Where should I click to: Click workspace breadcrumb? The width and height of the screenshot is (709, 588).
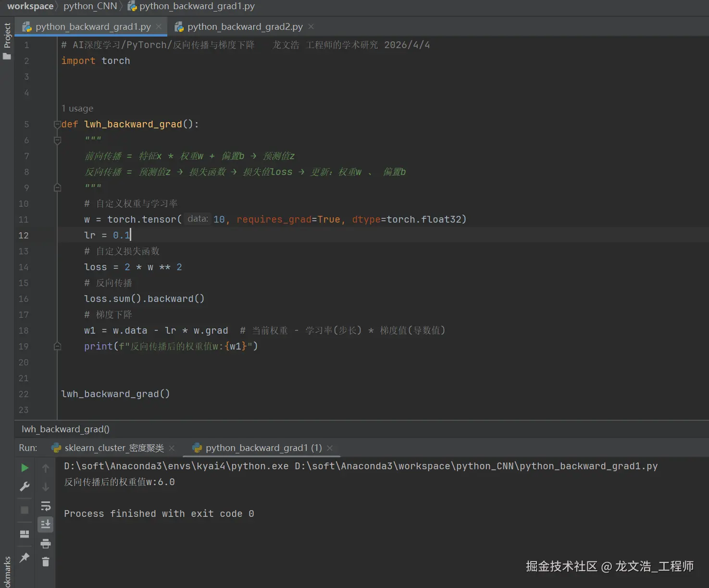point(30,6)
